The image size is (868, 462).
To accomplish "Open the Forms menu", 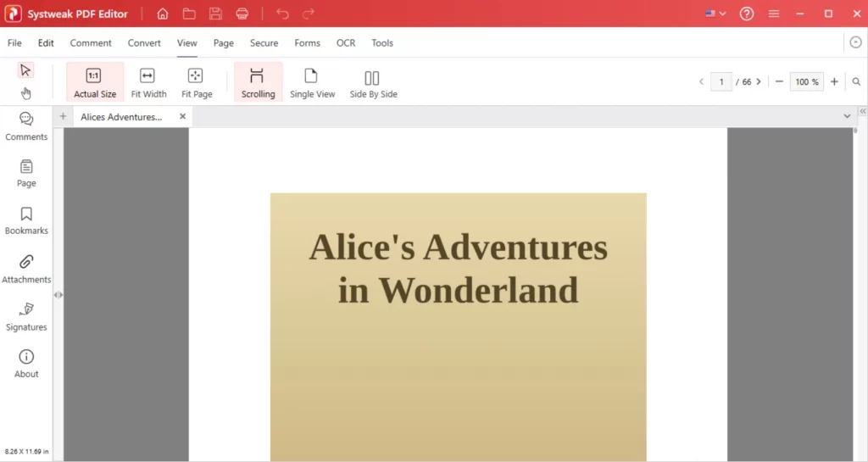I will pos(307,42).
